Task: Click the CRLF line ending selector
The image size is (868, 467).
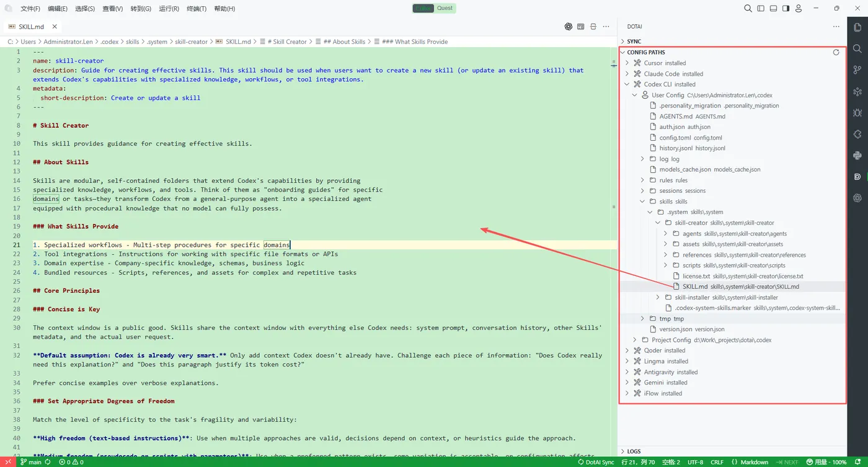Action: (x=717, y=462)
